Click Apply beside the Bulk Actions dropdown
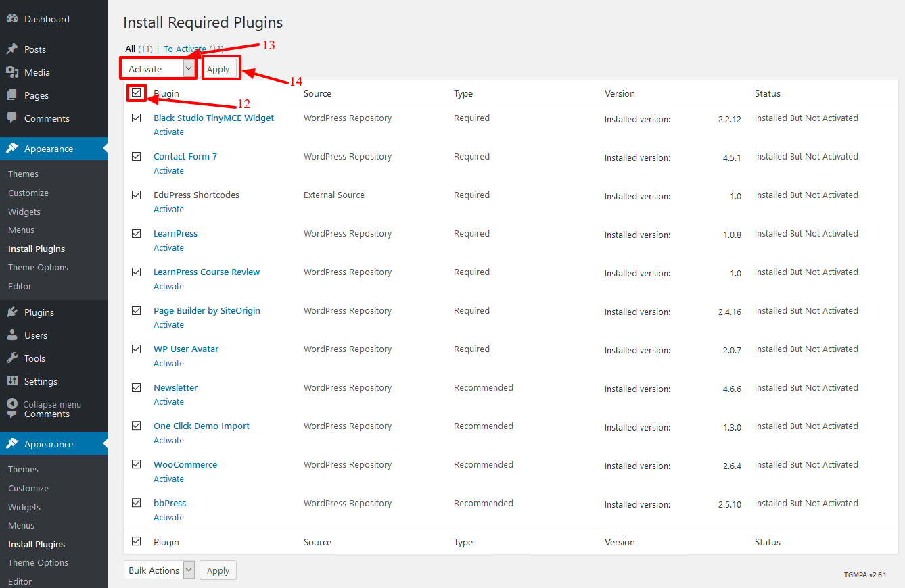This screenshot has width=905, height=588. click(218, 570)
